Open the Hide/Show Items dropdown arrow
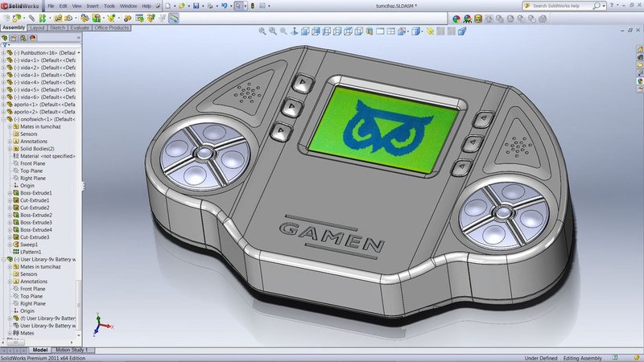 (x=407, y=31)
